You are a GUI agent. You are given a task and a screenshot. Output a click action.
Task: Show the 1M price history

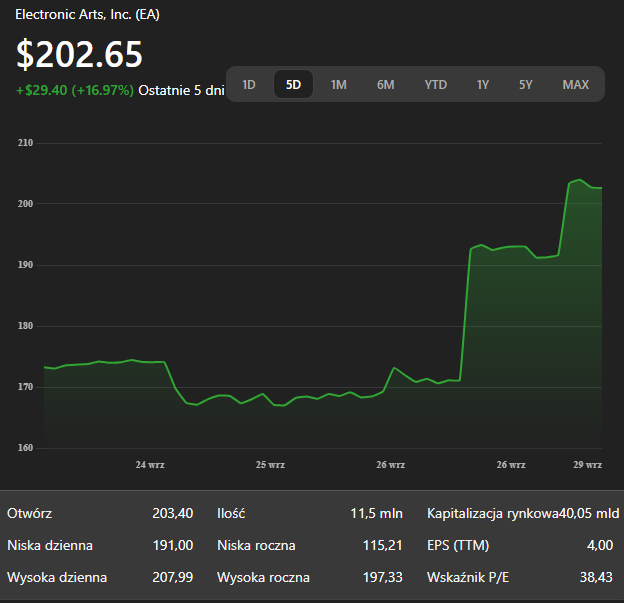[339, 84]
